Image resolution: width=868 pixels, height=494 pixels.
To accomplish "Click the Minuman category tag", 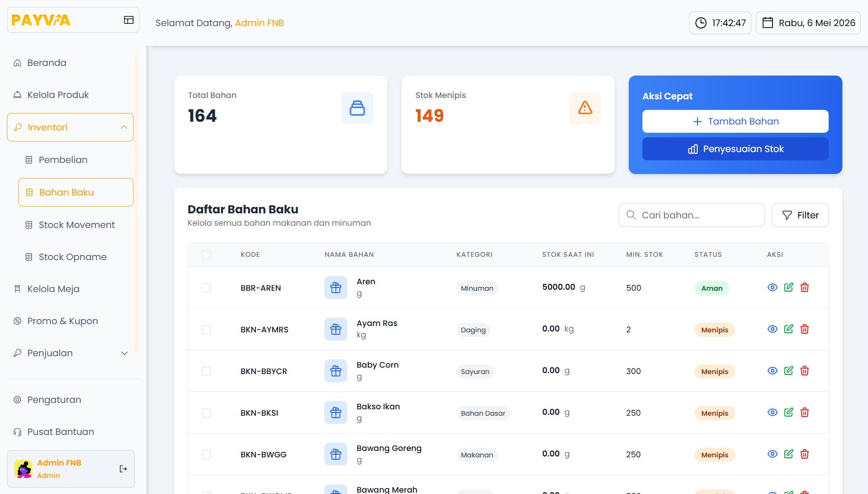I will (477, 288).
